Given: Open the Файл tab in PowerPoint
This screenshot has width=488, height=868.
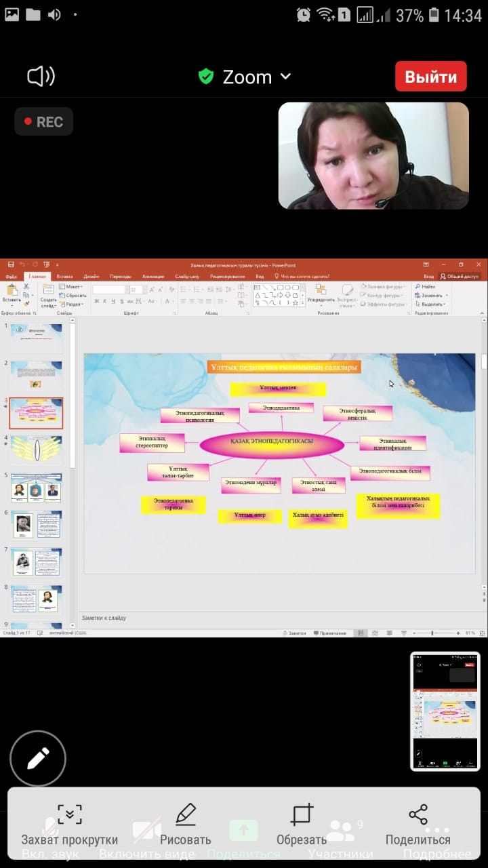Looking at the screenshot, I should [12, 277].
